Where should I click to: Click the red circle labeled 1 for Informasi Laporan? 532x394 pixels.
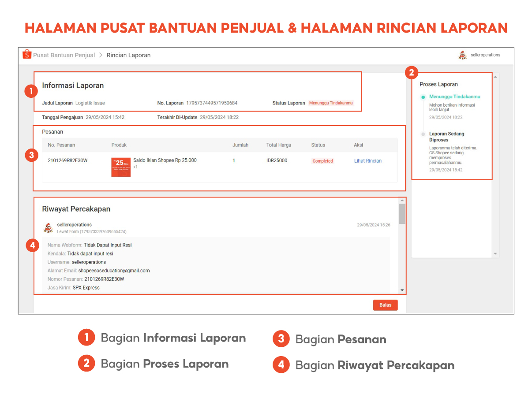pos(31,90)
